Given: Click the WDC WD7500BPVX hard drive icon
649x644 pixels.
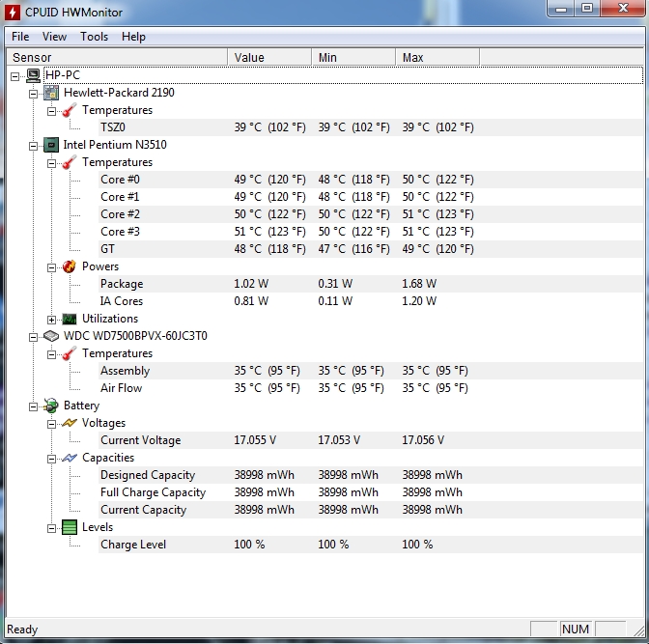Looking at the screenshot, I should [51, 336].
